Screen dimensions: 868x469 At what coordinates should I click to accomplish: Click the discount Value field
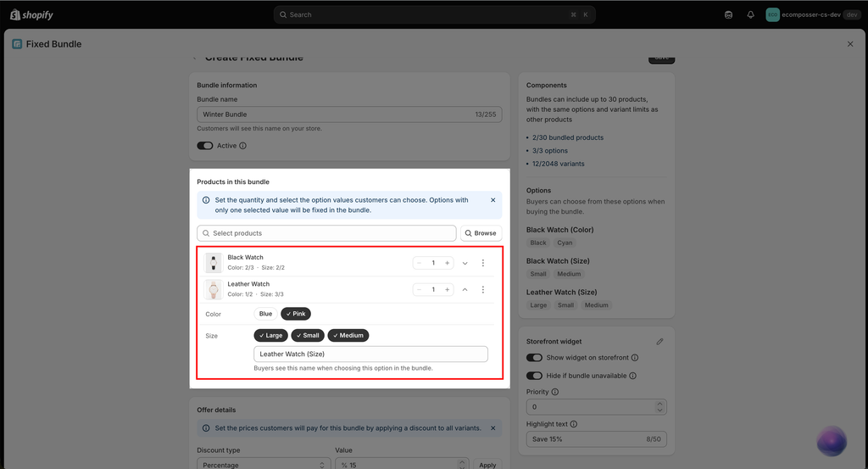tap(397, 465)
